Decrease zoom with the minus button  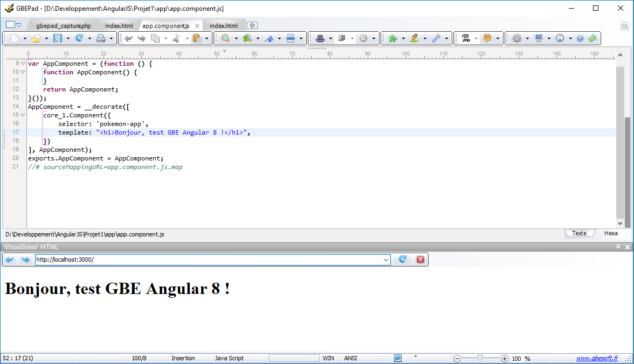tap(457, 358)
